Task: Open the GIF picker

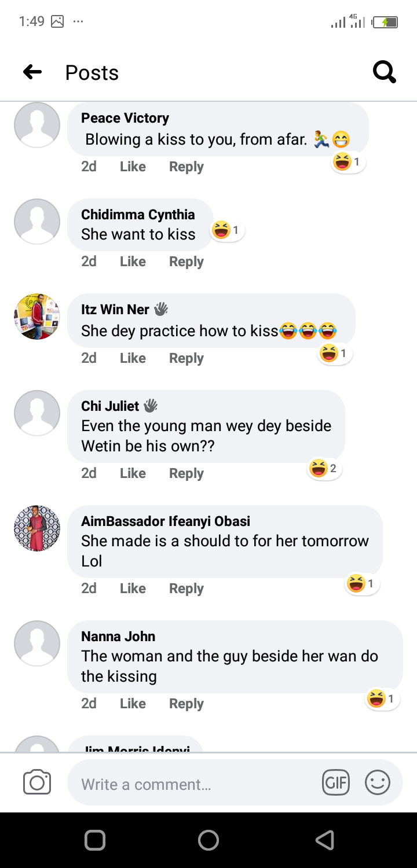Action: [336, 783]
